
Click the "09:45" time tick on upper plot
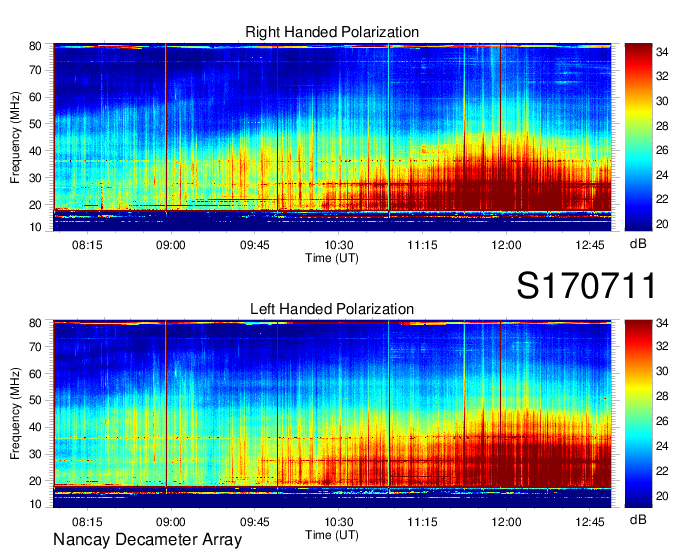point(255,245)
